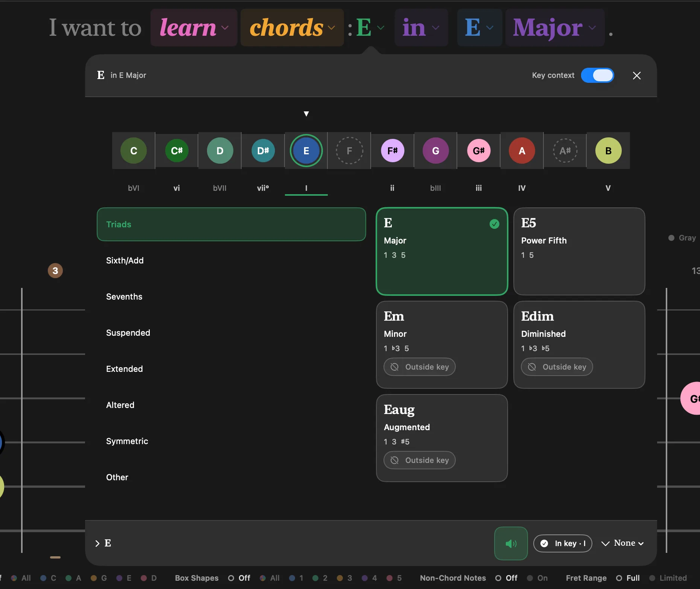This screenshot has height=589, width=700.
Task: Expand the E chord details chevron
Action: 97,543
